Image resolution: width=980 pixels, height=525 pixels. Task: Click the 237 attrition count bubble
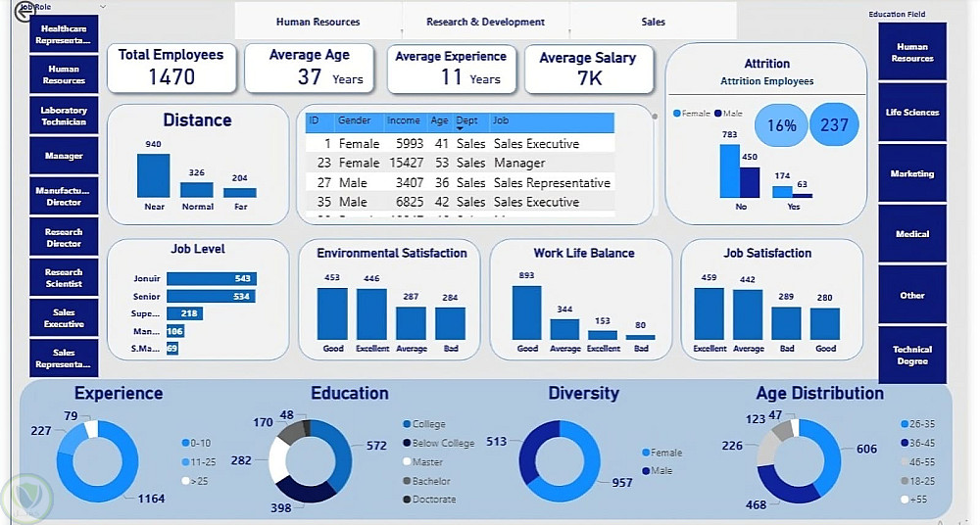click(x=834, y=125)
